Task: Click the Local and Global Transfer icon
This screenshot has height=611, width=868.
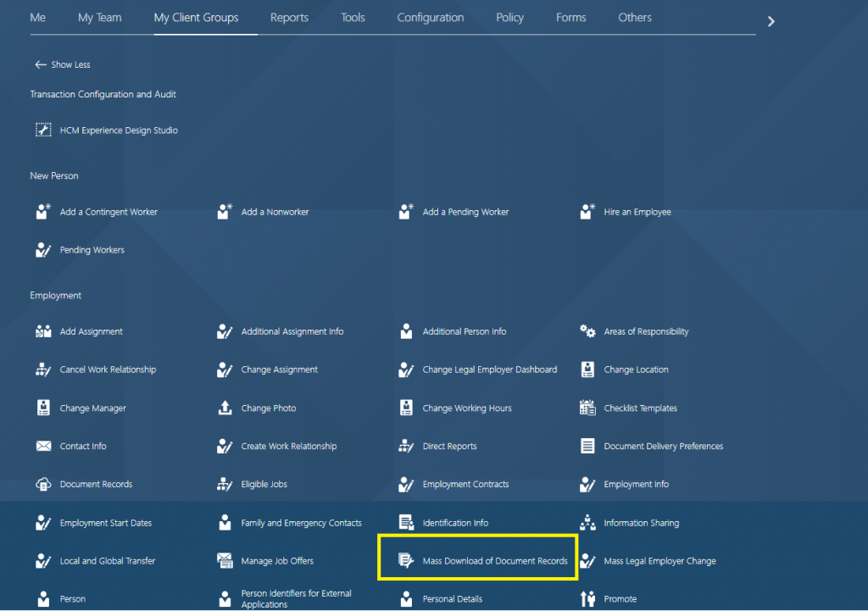Action: 43,561
